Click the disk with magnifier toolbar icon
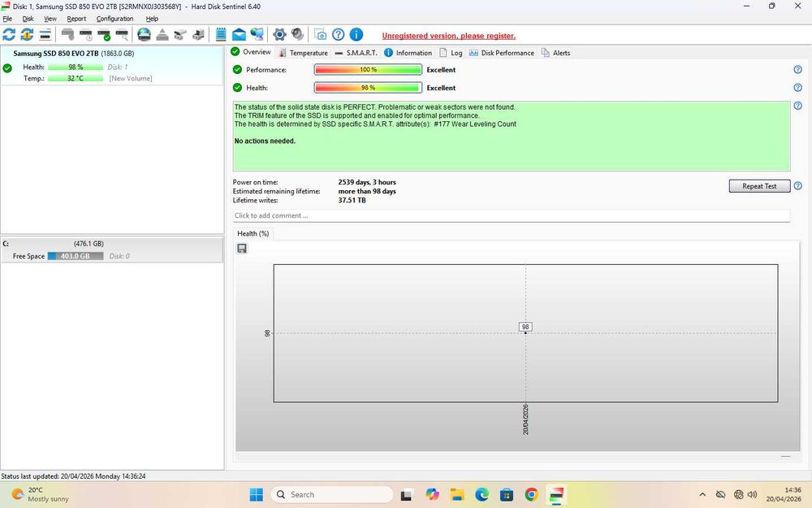Screen dimensions: 812x508 point(122,35)
